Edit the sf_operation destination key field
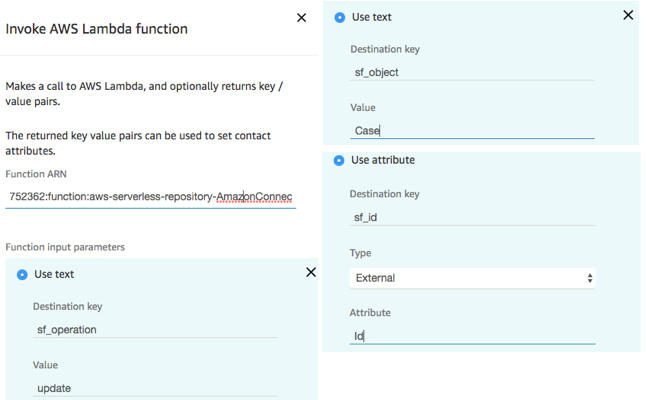646x400 pixels. click(155, 330)
